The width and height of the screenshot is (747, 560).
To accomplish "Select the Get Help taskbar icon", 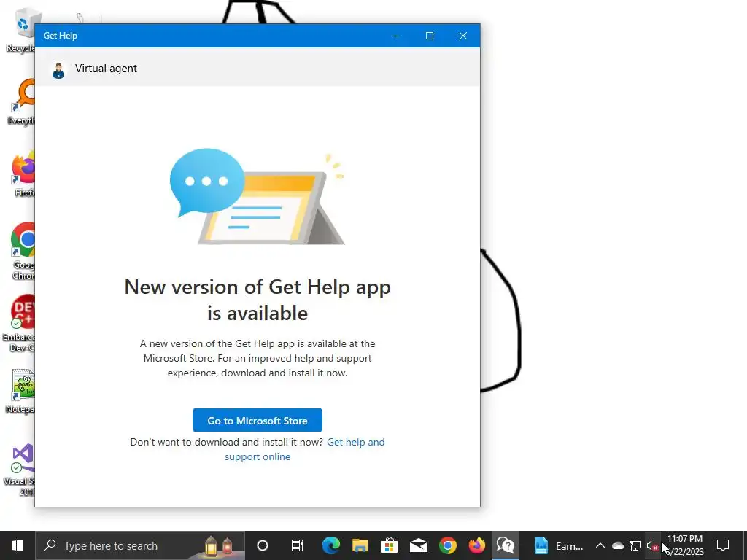I will point(506,545).
